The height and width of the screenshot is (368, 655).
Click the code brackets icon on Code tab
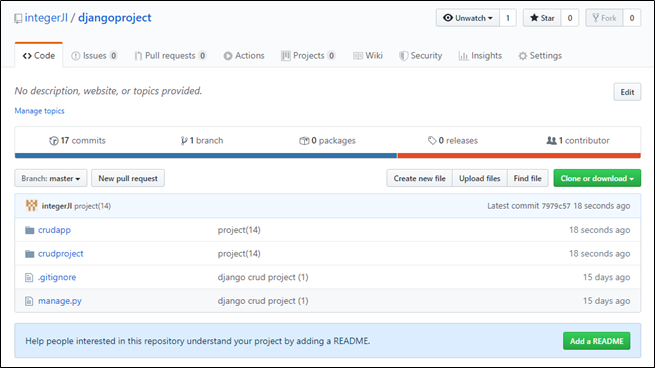point(27,56)
